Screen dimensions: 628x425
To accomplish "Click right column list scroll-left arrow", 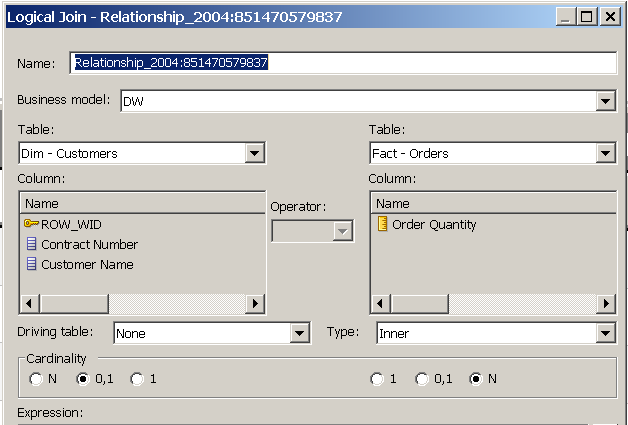I will click(x=381, y=304).
